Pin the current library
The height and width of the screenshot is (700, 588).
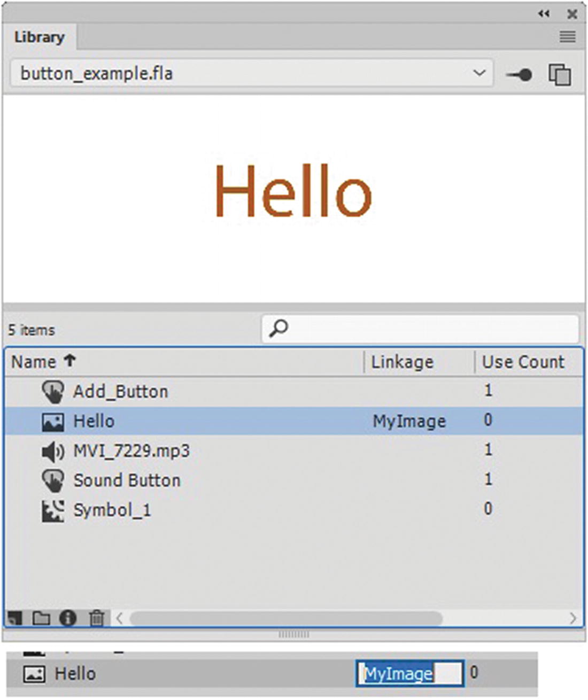(x=519, y=74)
